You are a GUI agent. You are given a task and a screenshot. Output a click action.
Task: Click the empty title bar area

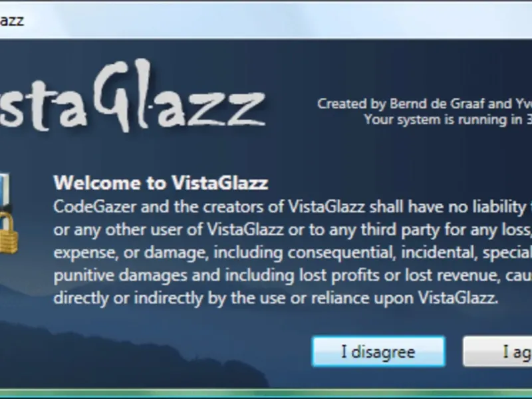click(x=271, y=21)
